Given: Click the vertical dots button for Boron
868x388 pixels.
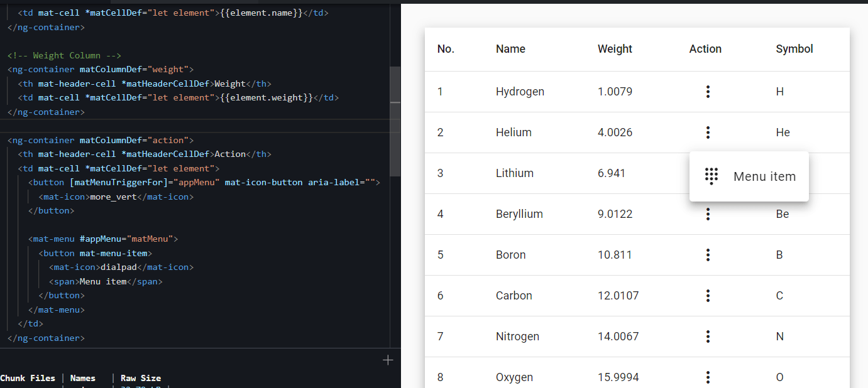Looking at the screenshot, I should pyautogui.click(x=708, y=255).
